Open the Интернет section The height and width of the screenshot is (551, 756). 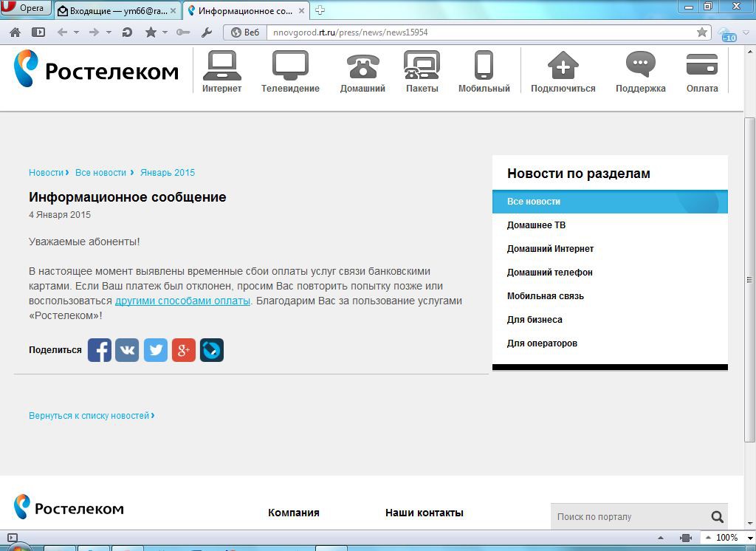tap(221, 72)
